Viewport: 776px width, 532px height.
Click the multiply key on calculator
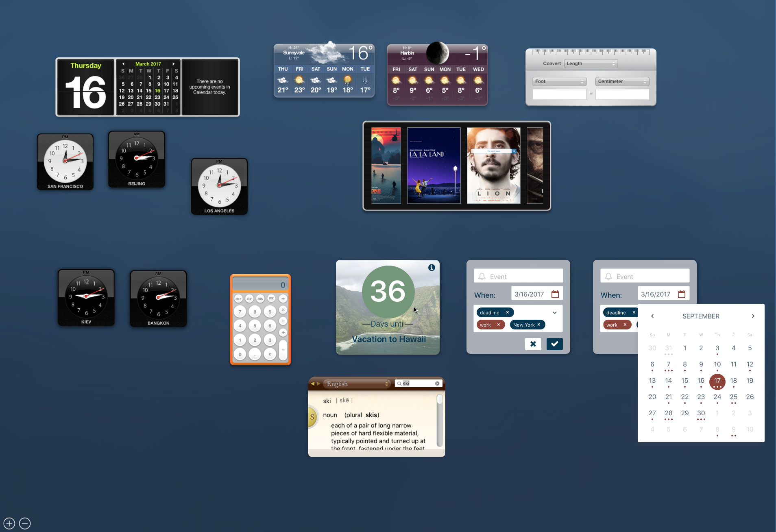click(x=283, y=310)
